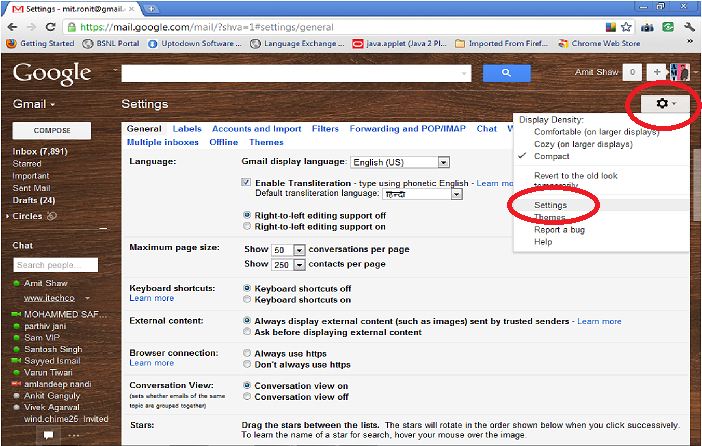Open the search options arrow in search box
This screenshot has width=702, height=446.
coord(464,73)
